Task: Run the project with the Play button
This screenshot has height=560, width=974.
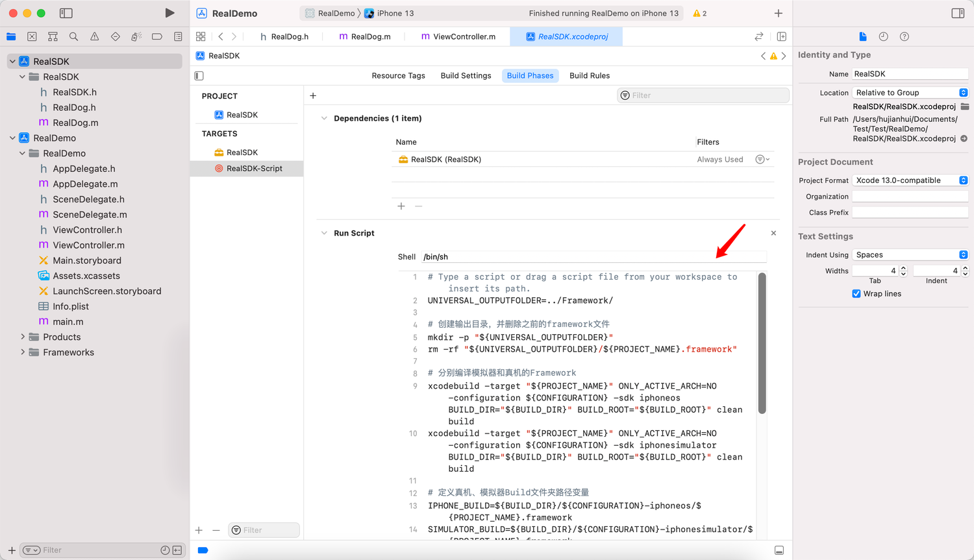Action: click(169, 13)
